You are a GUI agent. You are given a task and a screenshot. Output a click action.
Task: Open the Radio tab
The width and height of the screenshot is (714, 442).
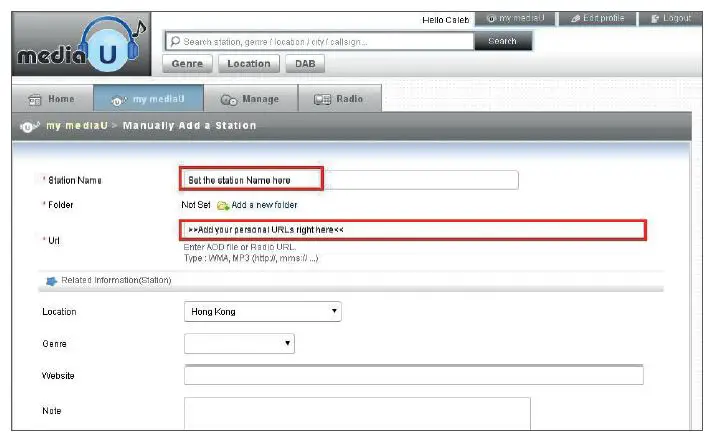(340, 98)
